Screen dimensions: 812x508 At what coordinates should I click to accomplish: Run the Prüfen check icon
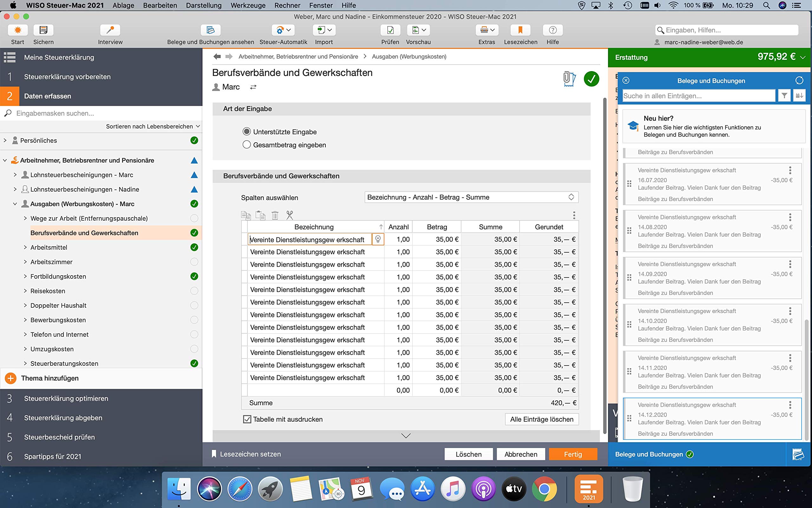tap(390, 30)
